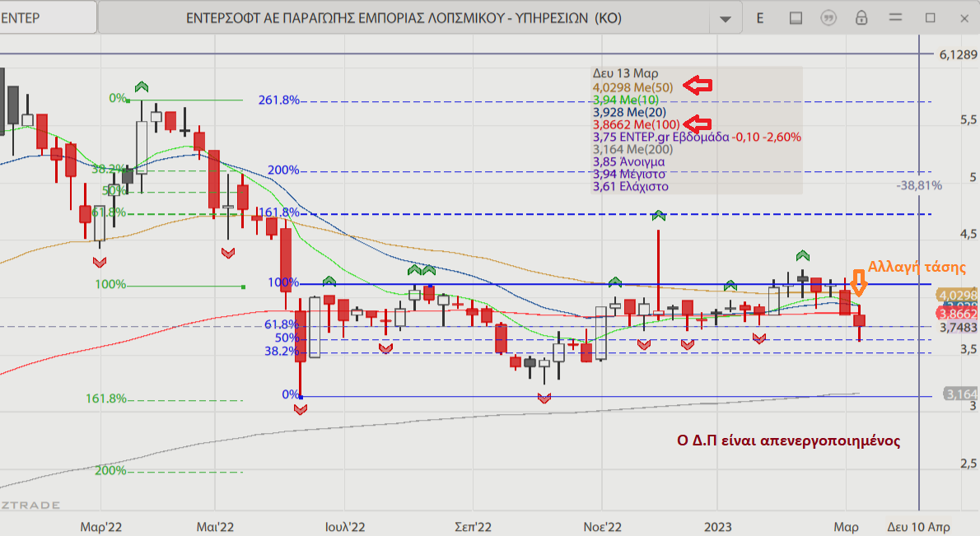Image resolution: width=980 pixels, height=536 pixels.
Task: Click the -38,81% percentage label
Action: click(919, 185)
